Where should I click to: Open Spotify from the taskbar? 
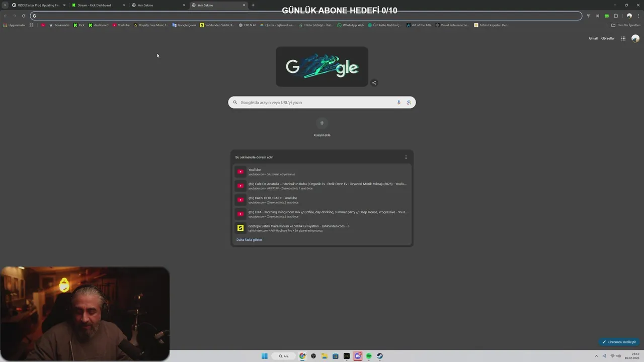(369, 356)
